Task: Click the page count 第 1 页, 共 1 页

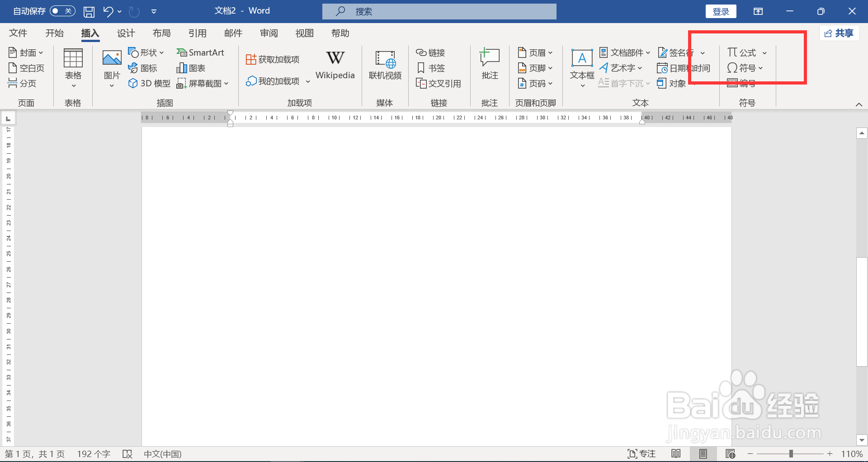Action: [x=34, y=454]
